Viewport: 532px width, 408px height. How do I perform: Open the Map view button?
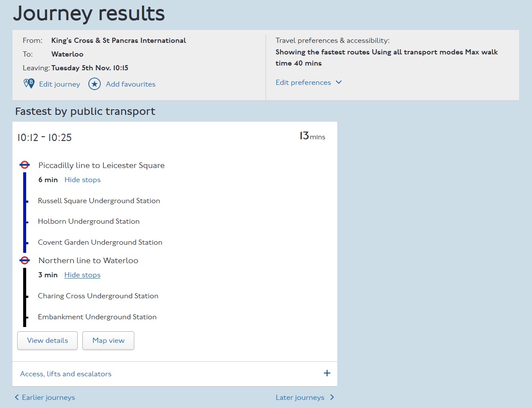pos(108,341)
